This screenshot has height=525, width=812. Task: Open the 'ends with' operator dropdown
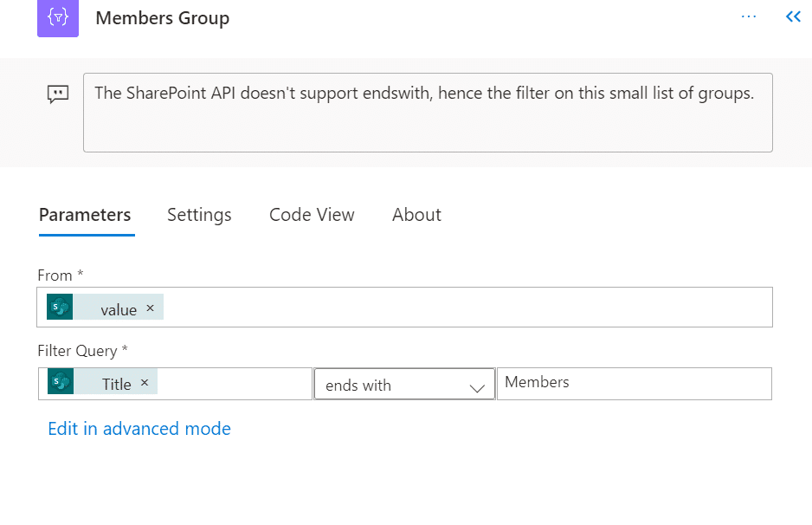[404, 384]
